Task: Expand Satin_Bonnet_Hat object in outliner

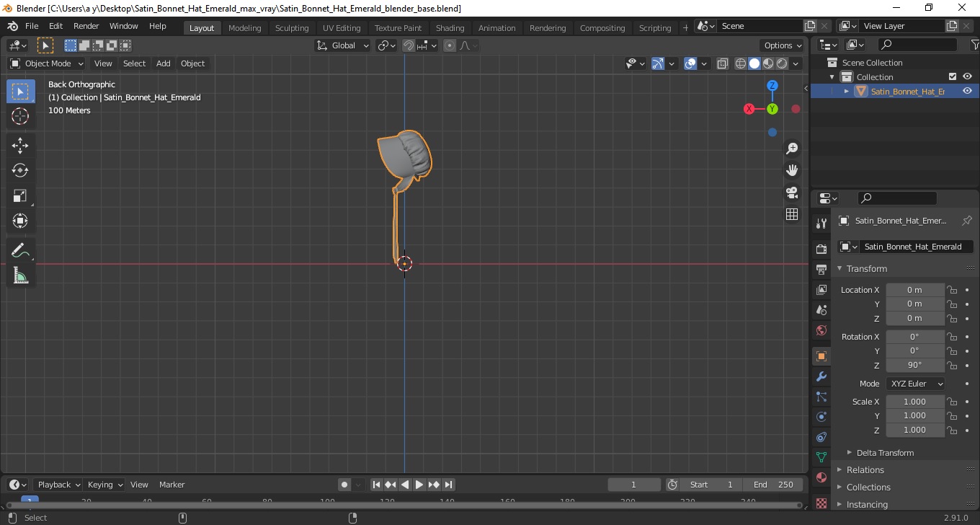Action: point(847,91)
